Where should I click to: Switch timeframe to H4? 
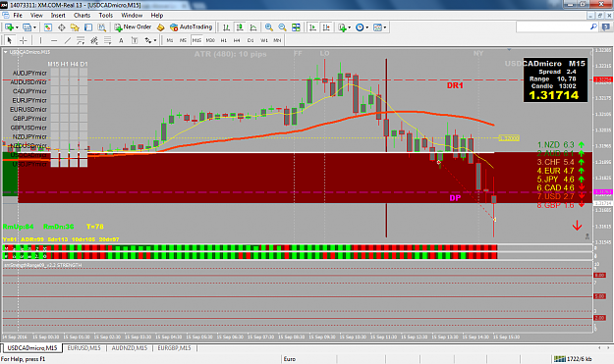click(x=237, y=40)
